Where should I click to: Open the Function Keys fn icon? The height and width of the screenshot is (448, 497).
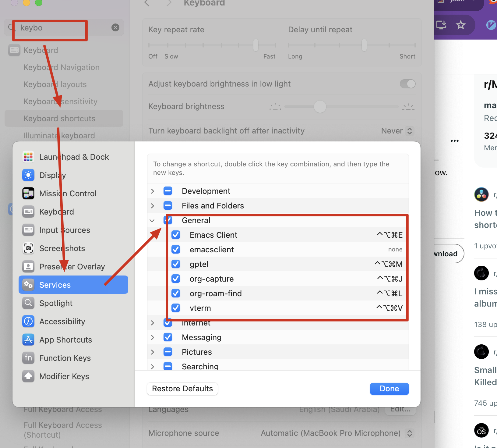click(28, 358)
